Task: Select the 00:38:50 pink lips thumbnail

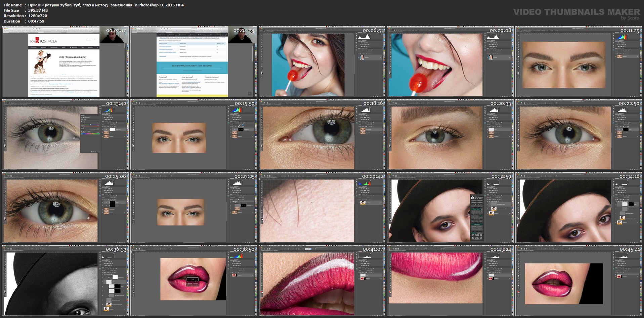Action: point(194,280)
